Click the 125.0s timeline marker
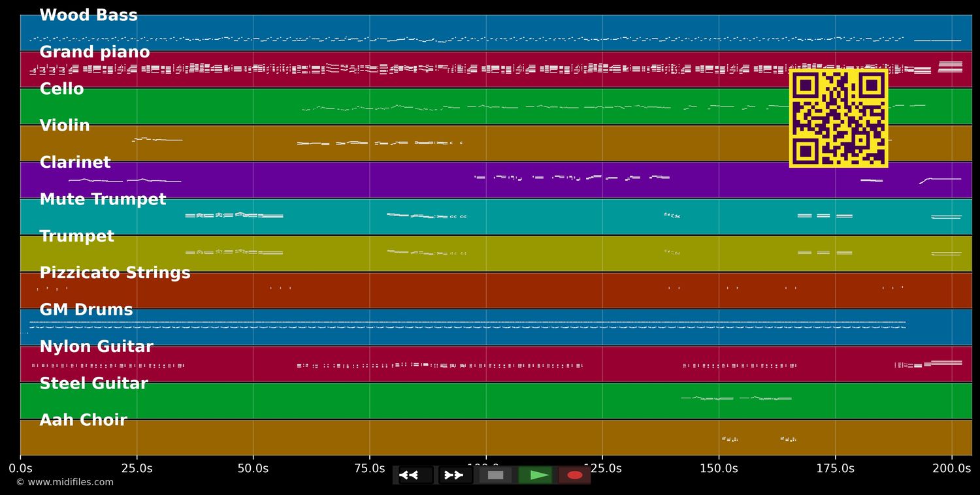The width and height of the screenshot is (980, 495). pyautogui.click(x=602, y=468)
